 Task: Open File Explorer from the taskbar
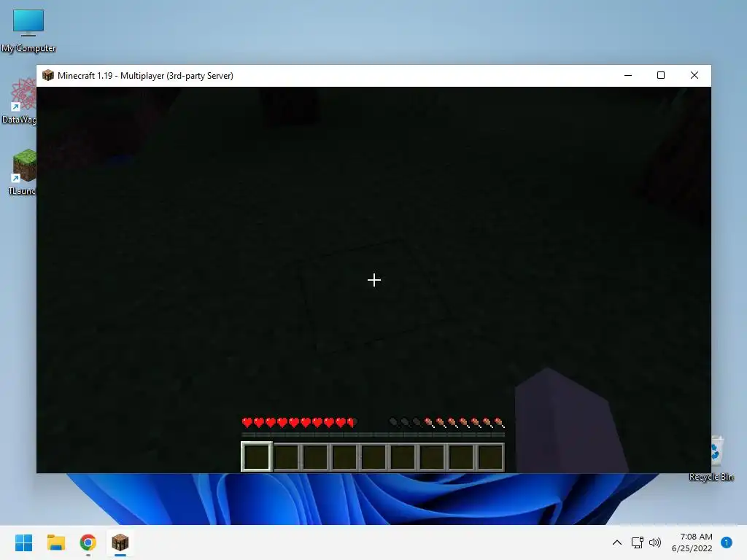(x=55, y=542)
